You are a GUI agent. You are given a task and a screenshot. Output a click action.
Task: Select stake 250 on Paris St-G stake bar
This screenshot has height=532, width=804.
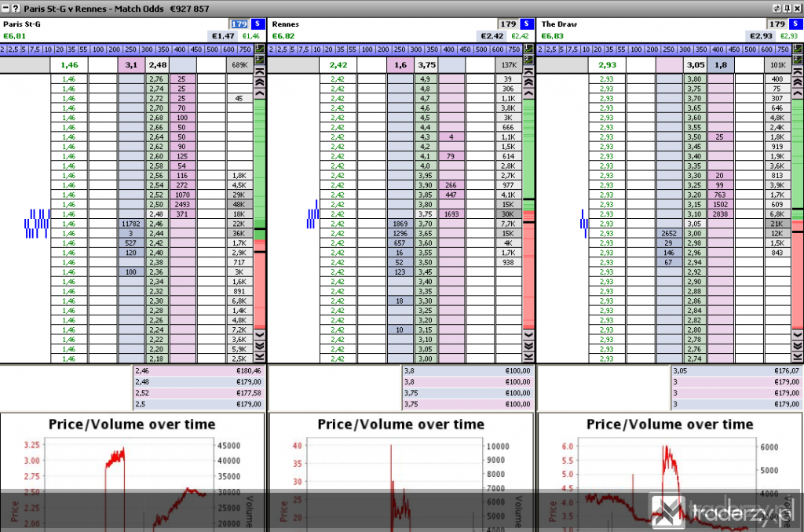(x=131, y=49)
